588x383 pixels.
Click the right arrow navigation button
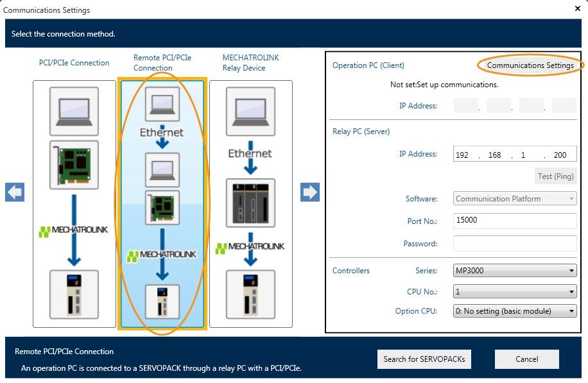coord(310,192)
